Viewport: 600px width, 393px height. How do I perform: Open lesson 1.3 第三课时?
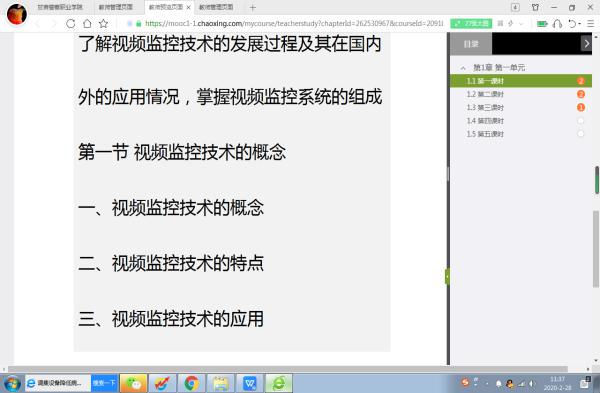tap(485, 108)
